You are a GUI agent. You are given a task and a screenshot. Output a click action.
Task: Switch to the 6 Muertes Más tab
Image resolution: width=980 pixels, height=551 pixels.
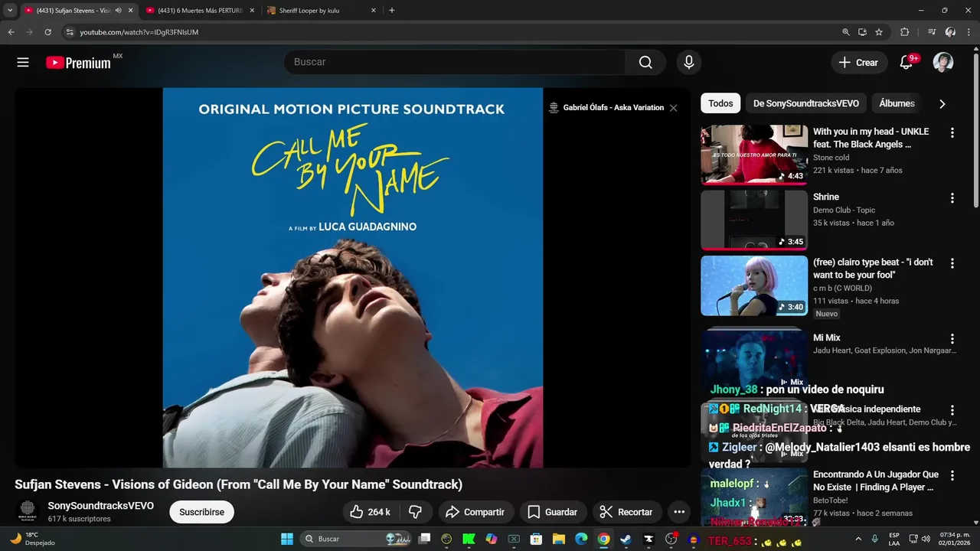click(x=199, y=11)
